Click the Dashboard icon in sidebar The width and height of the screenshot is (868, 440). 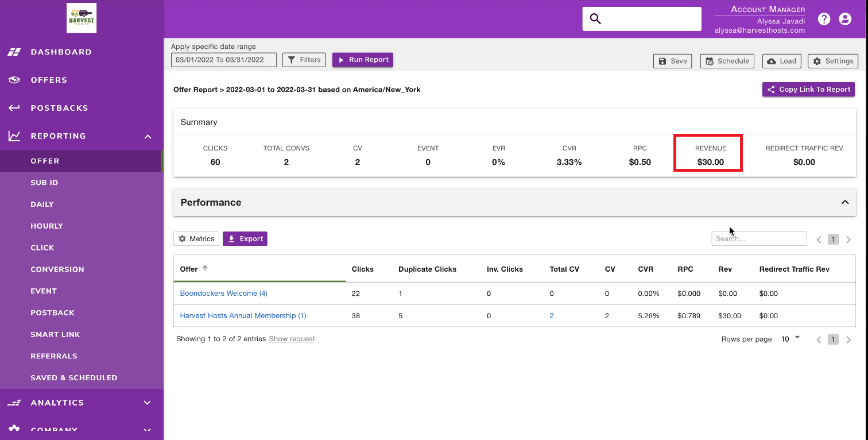(x=14, y=52)
